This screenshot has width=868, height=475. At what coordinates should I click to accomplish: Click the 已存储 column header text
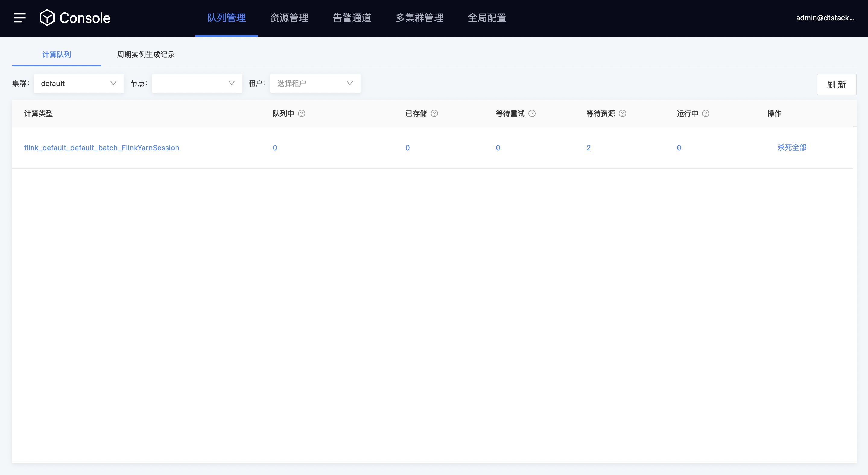tap(416, 113)
